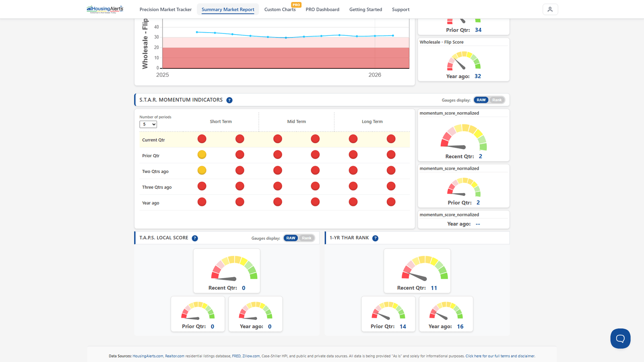Open Custom Charts tab

point(280,10)
